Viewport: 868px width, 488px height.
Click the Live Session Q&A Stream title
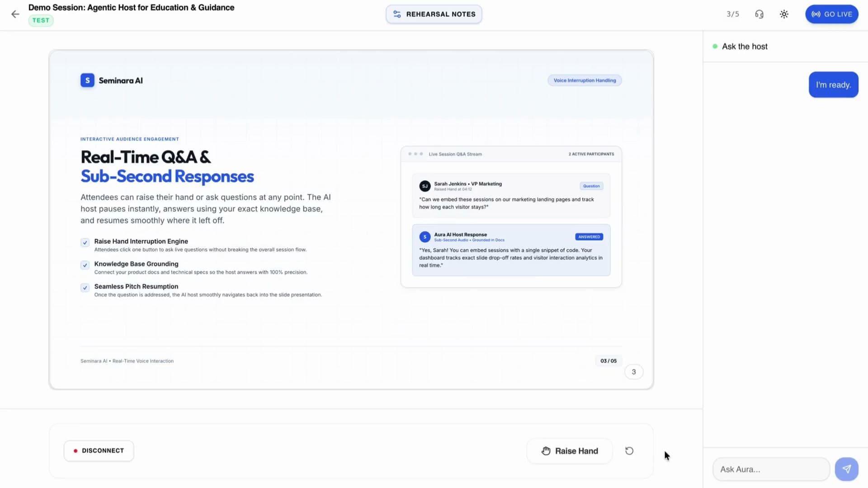(455, 154)
